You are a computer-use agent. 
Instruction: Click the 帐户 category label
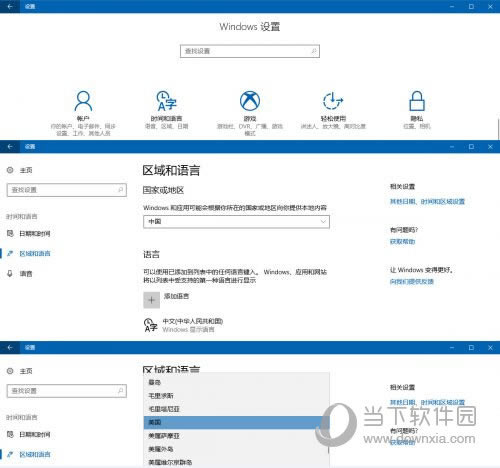tap(83, 119)
